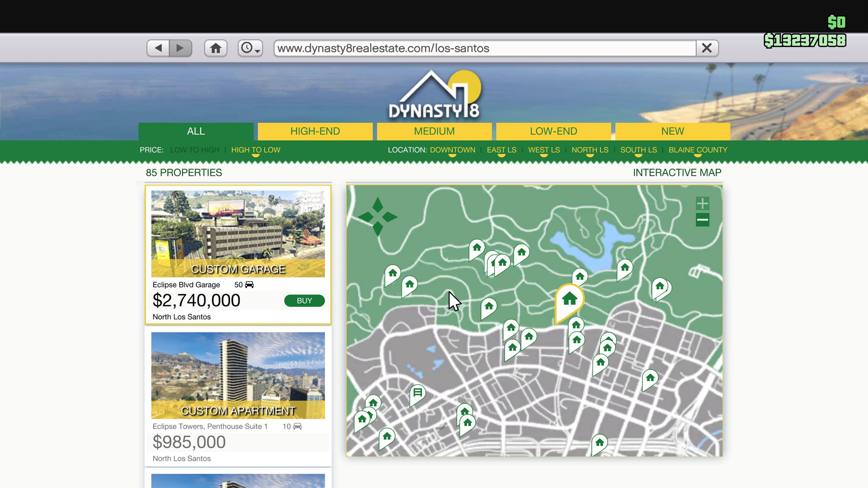
Task: Click the clipboard-style office marker on the map
Action: [x=417, y=394]
